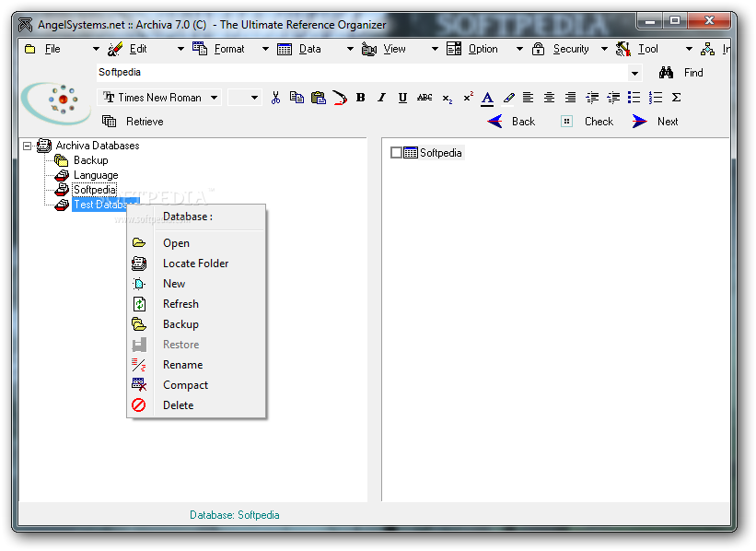The image size is (756, 551).
Task: Choose Compact from the context menu
Action: pos(197,385)
